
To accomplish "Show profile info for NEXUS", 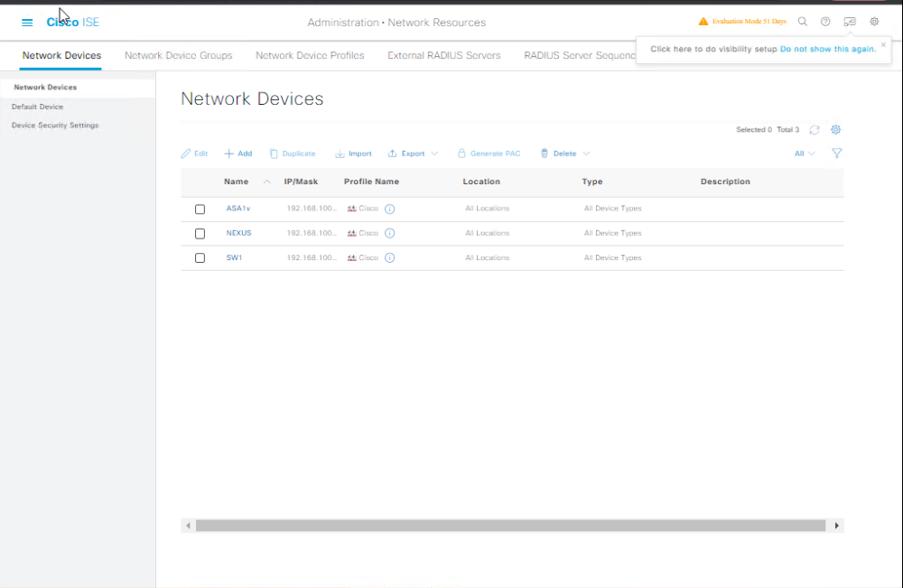I will click(390, 233).
